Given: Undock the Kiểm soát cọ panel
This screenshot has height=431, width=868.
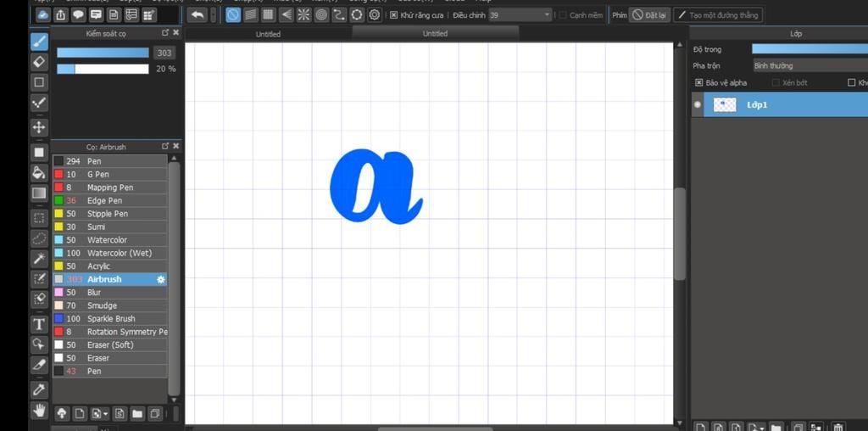Looking at the screenshot, I should (165, 33).
